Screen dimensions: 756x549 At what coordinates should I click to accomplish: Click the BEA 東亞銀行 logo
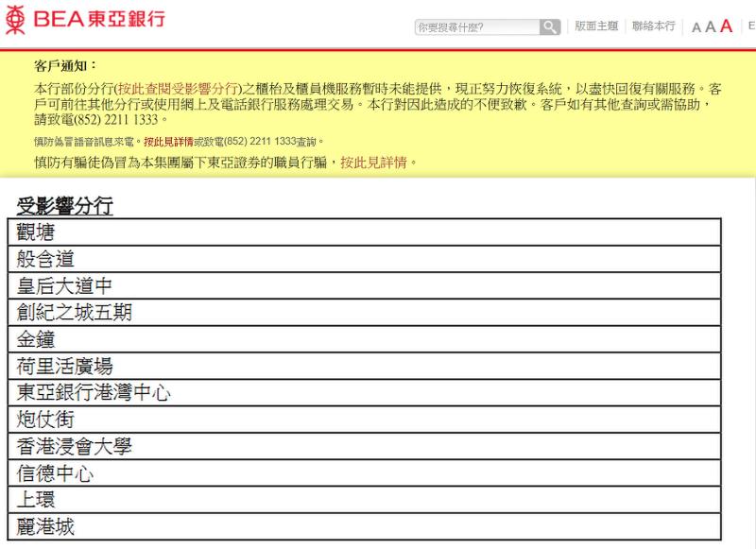(x=85, y=19)
